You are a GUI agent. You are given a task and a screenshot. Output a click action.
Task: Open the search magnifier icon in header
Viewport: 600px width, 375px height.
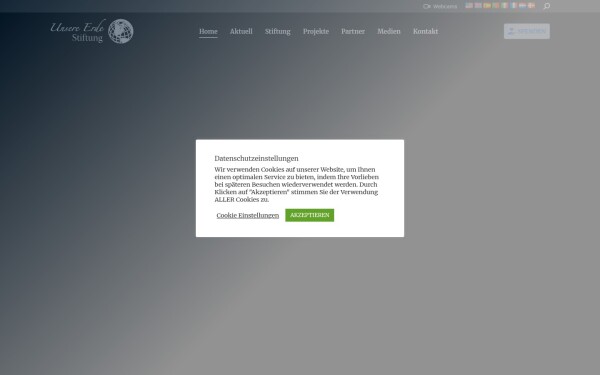coord(547,6)
